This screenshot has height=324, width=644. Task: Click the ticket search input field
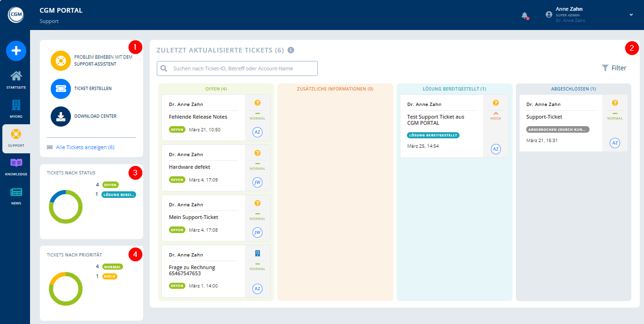coord(237,68)
